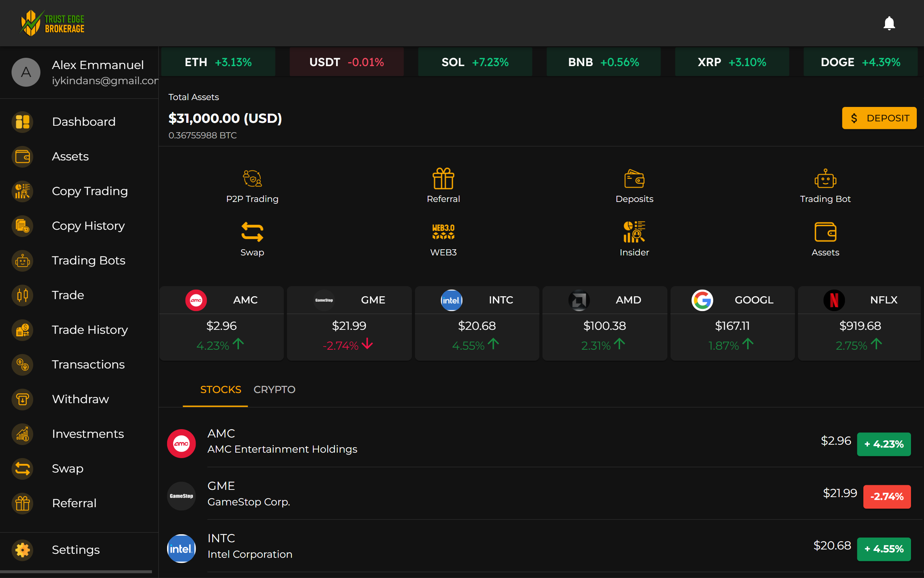Click Trade History sidebar icon
Viewport: 924px width, 578px height.
[22, 330]
